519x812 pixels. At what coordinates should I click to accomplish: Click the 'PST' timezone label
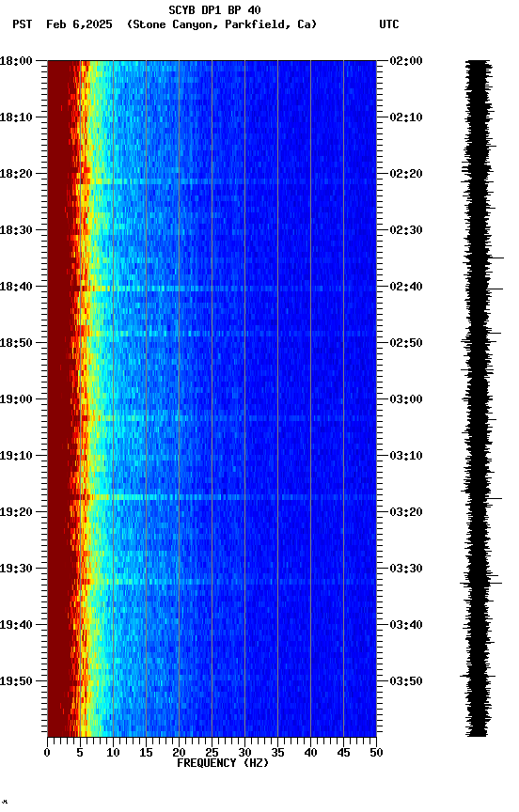pyautogui.click(x=23, y=24)
